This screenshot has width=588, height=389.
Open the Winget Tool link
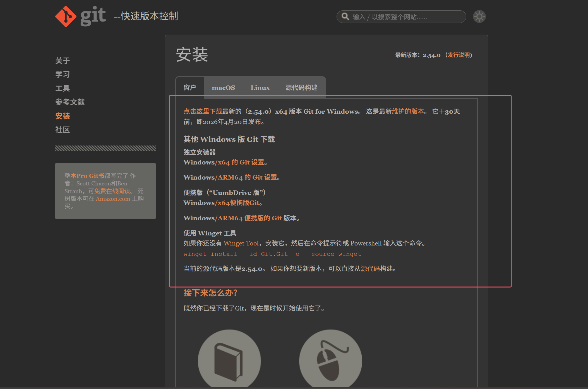click(x=241, y=243)
